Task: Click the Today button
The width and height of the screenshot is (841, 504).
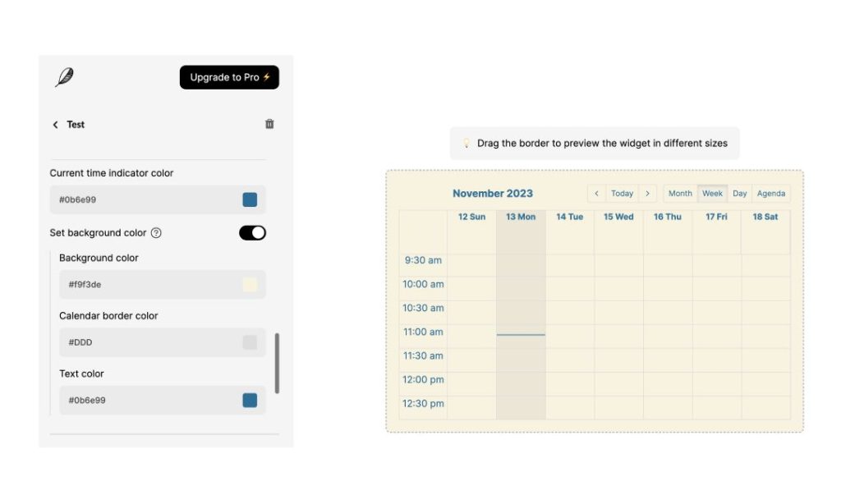Action: [623, 193]
